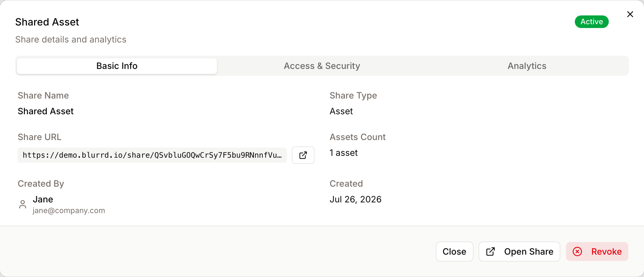Click the Share details and analytics subtitle
The image size is (644, 277).
71,39
